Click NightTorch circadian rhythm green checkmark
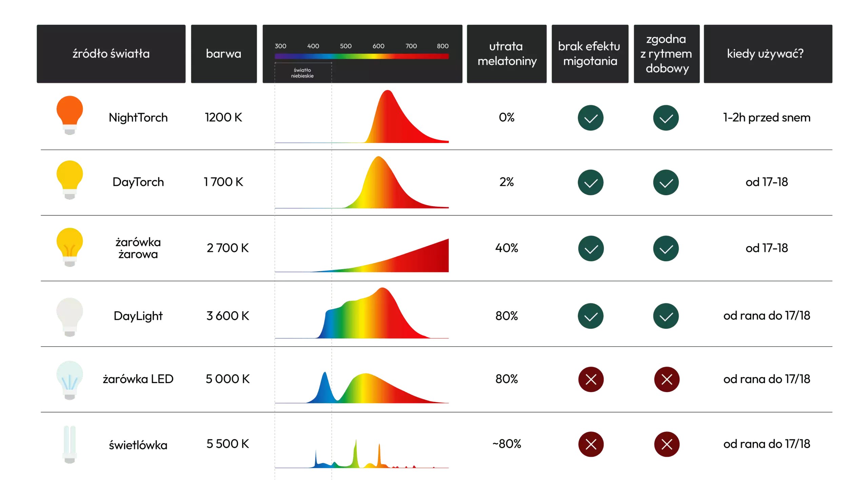868x494 pixels. tap(666, 118)
